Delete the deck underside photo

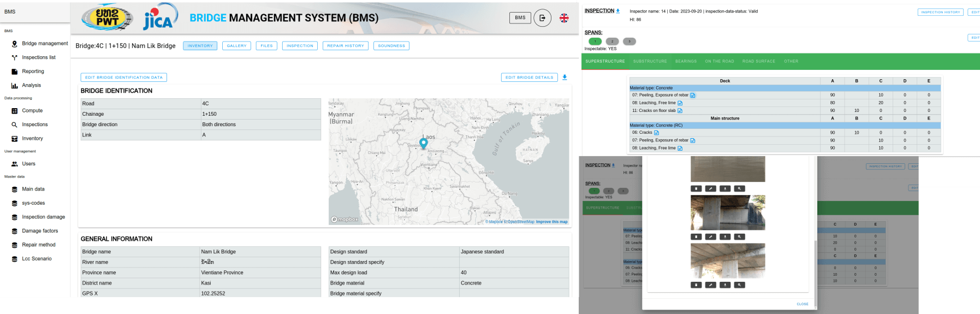(696, 285)
